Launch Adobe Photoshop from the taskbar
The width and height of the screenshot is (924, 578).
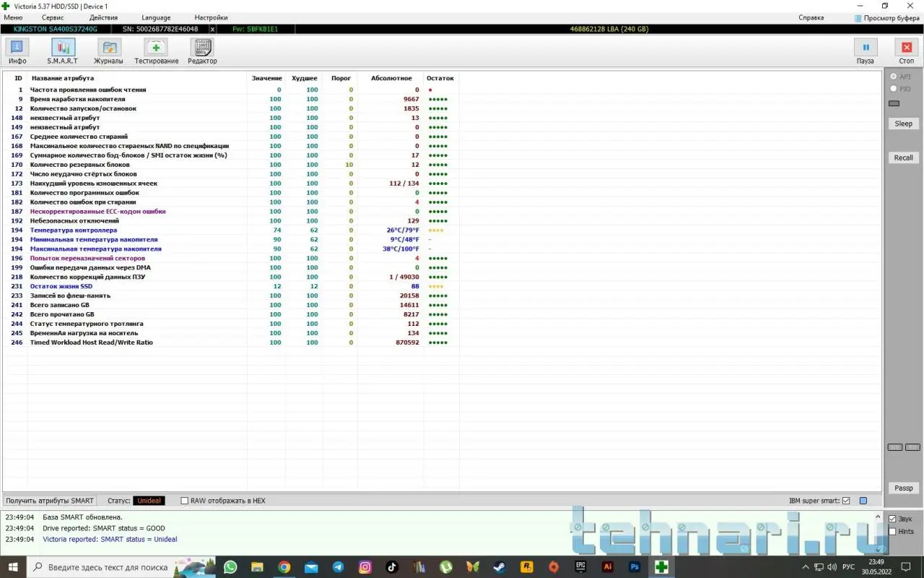coord(635,567)
